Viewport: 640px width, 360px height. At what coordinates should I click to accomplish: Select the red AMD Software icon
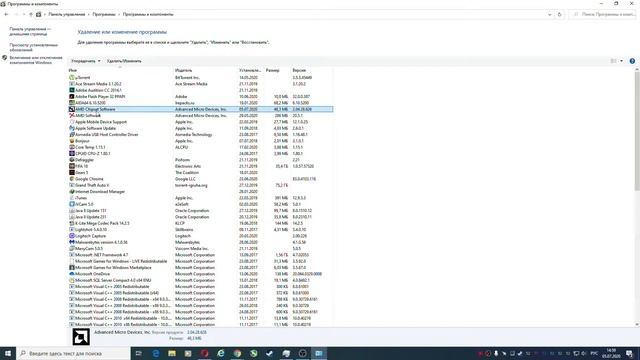72,116
